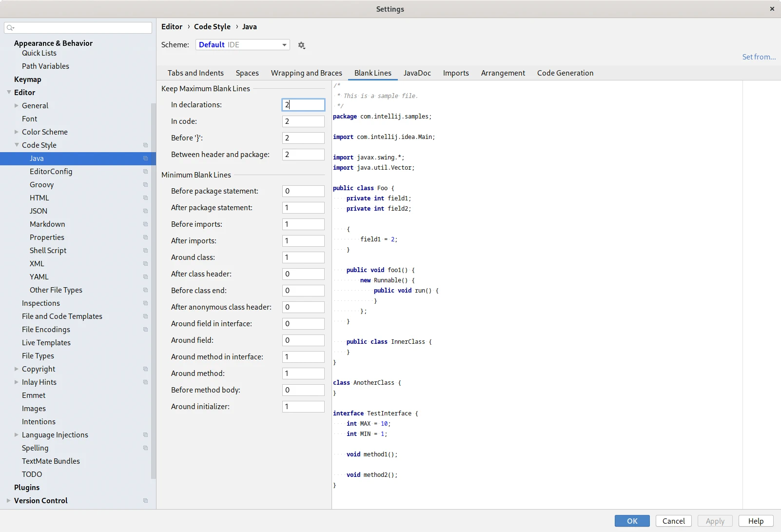Viewport: 781px width, 532px height.
Task: Click the settings tree vertical scrollbar
Action: coord(154,293)
